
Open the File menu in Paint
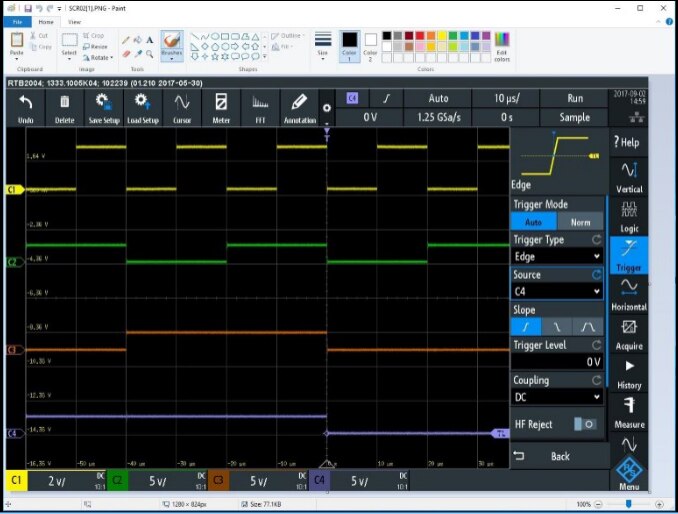17,21
